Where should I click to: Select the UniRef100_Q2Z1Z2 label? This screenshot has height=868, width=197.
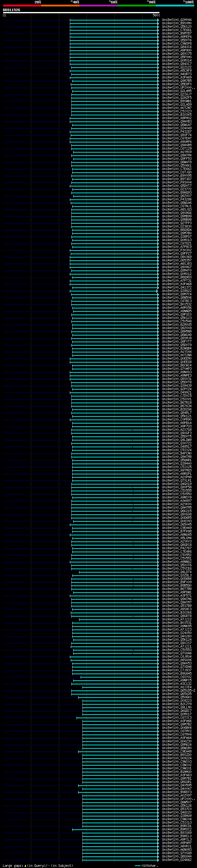pos(177,67)
